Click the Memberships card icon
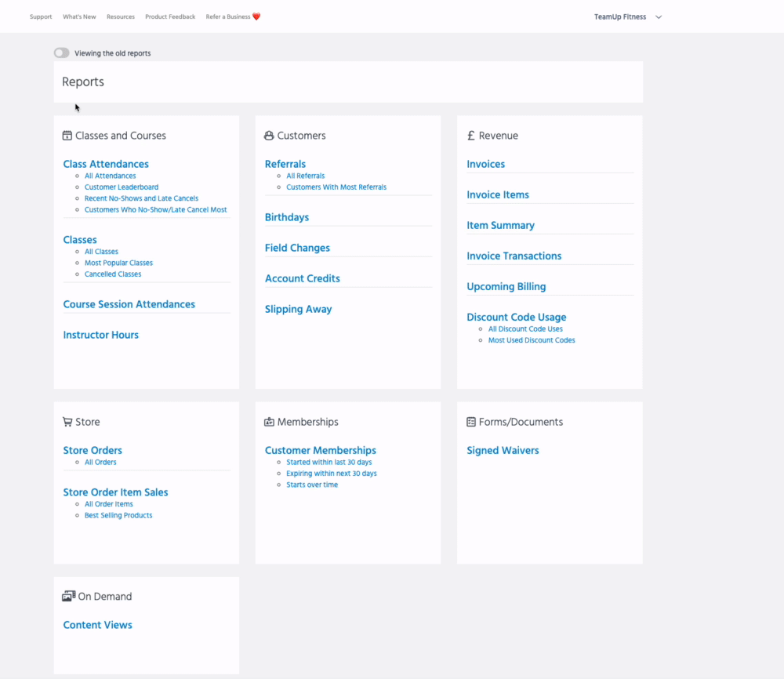Image resolution: width=784 pixels, height=679 pixels. pos(269,422)
